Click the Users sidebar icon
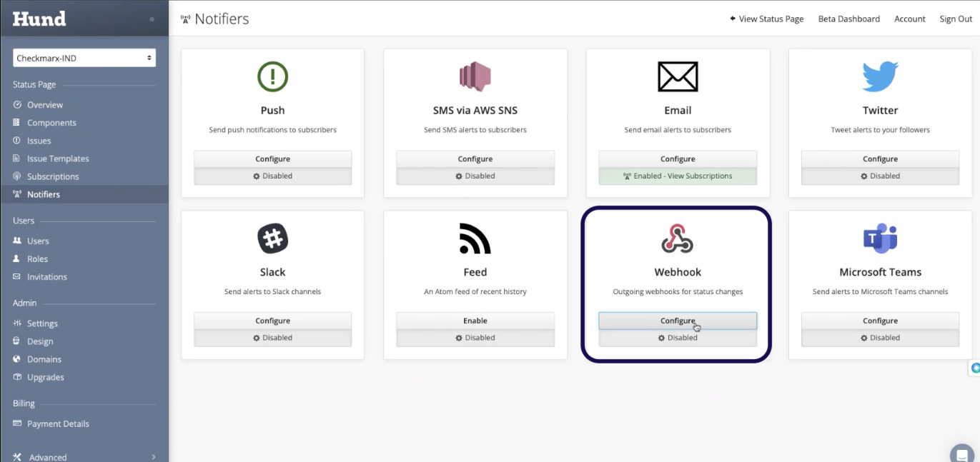This screenshot has height=462, width=980. point(17,241)
